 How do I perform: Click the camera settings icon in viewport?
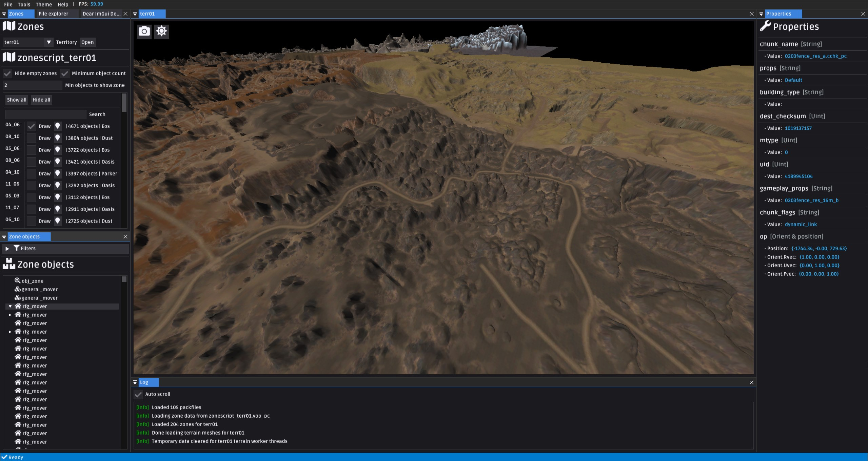coord(144,32)
